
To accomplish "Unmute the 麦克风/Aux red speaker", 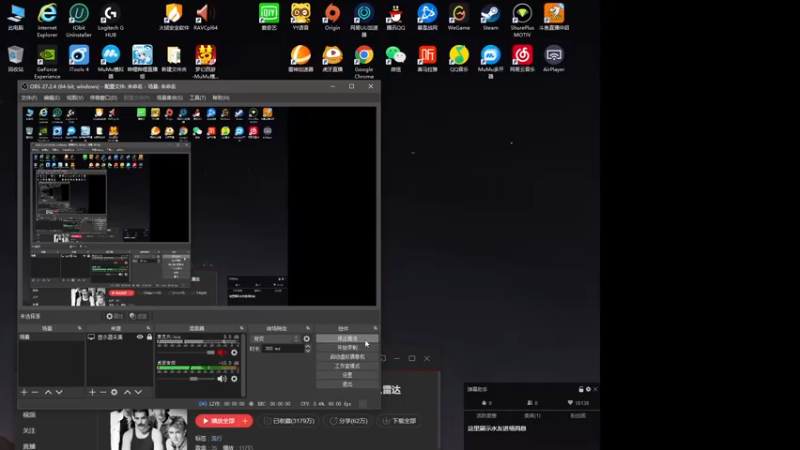I will click(x=222, y=353).
